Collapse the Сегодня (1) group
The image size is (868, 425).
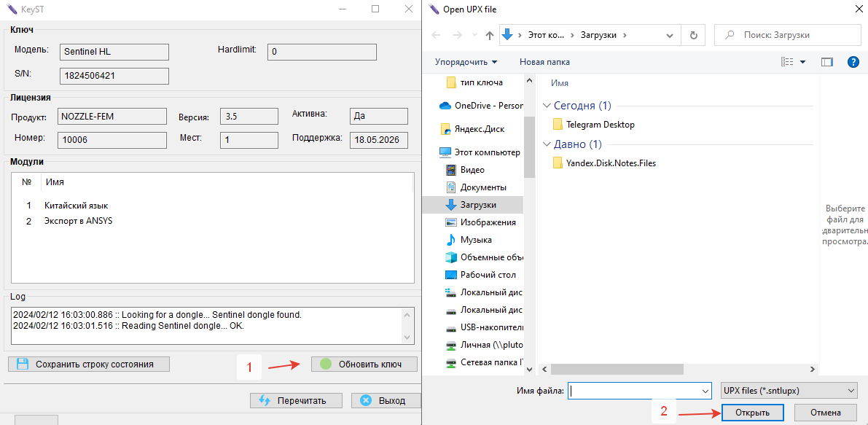click(x=547, y=106)
